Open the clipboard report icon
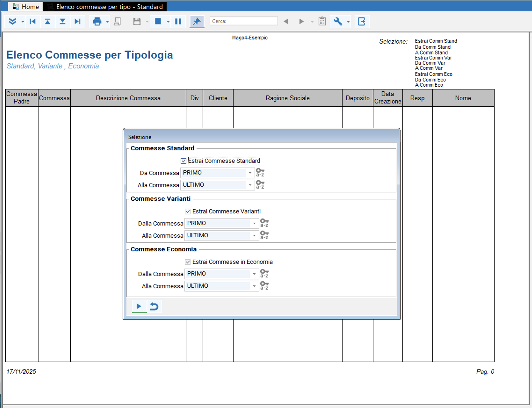 (322, 21)
